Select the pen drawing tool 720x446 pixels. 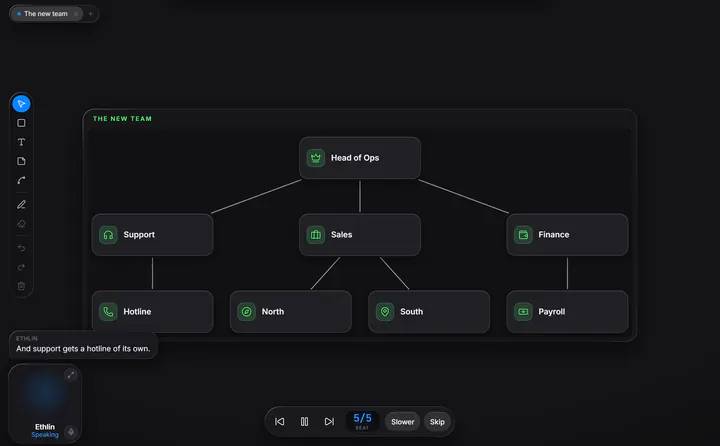21,205
